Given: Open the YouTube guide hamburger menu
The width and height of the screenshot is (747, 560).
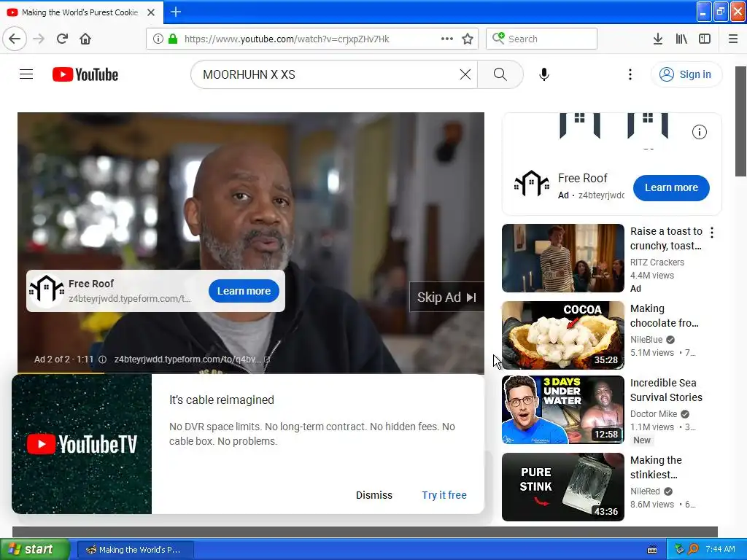Looking at the screenshot, I should click(x=26, y=74).
